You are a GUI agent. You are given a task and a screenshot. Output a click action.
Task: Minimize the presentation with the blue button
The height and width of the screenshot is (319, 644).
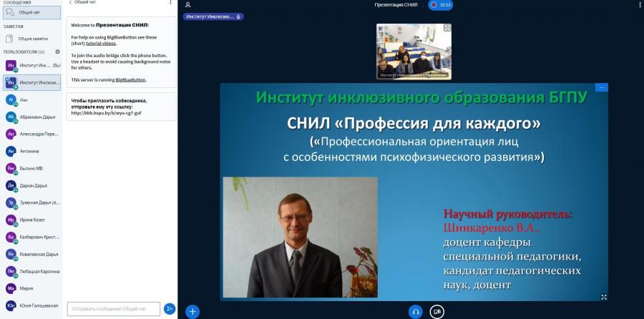(x=602, y=87)
